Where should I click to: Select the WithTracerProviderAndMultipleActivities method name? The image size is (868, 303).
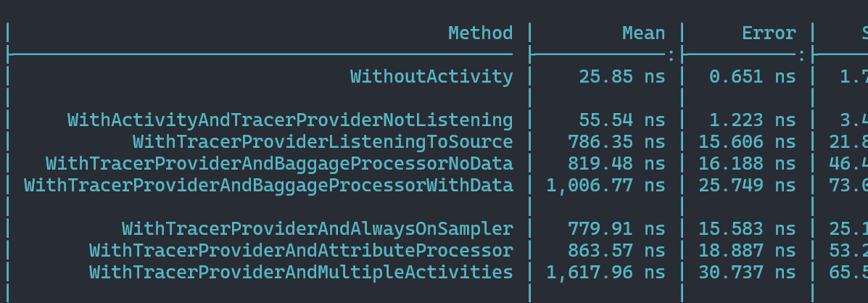click(x=301, y=273)
